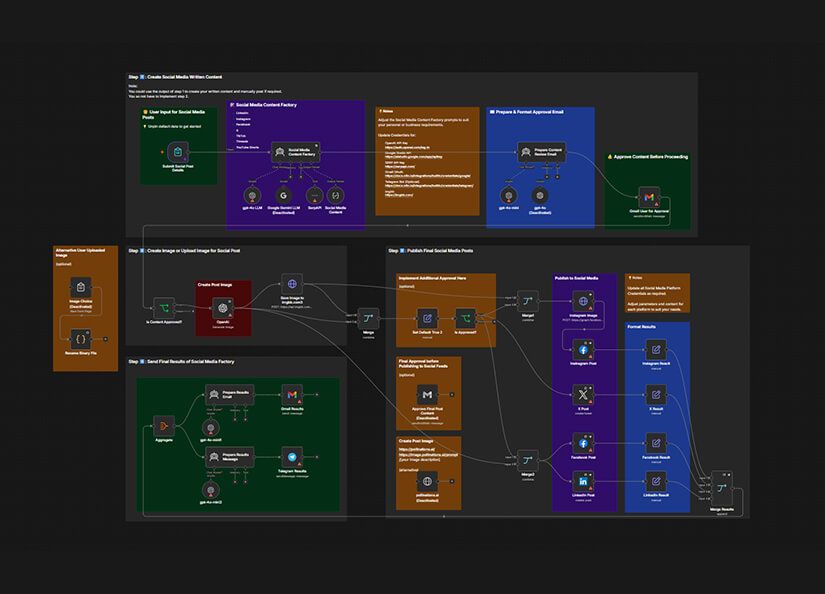Click the Is Approved? node
The height and width of the screenshot is (594, 825).
[466, 319]
